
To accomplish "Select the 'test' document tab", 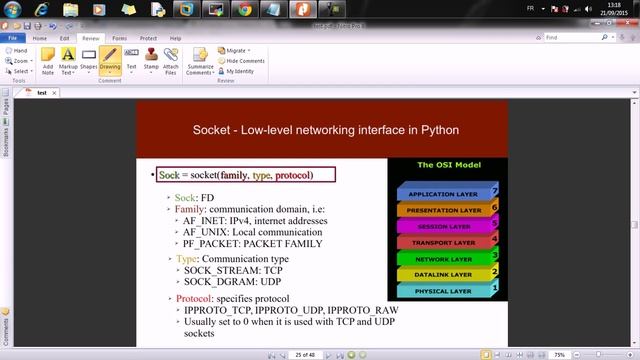I will (42, 93).
